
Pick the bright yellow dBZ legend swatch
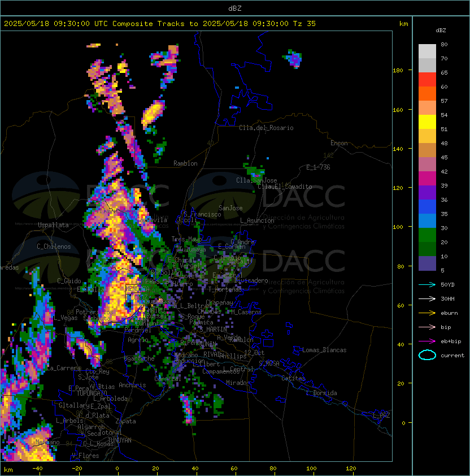427,122
